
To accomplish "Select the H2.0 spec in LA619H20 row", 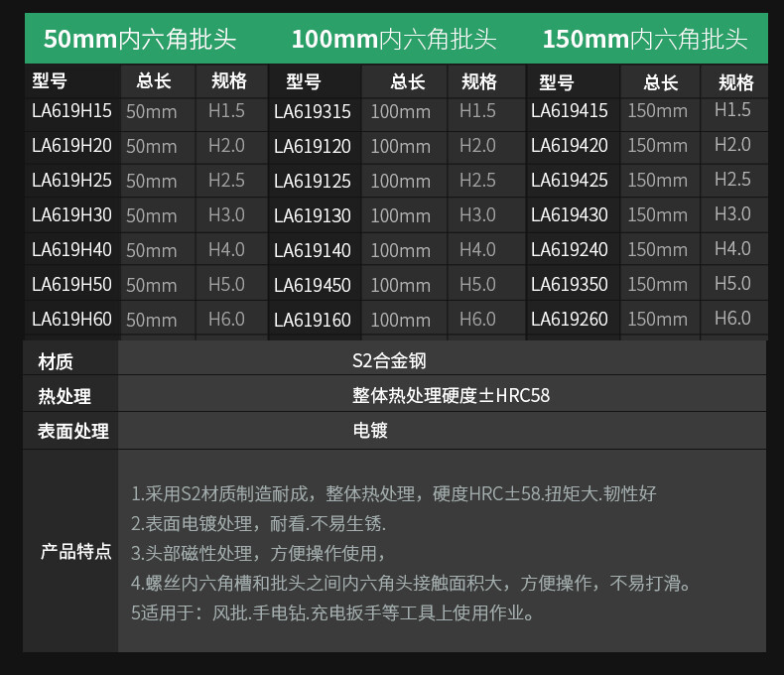I will pos(226,146).
